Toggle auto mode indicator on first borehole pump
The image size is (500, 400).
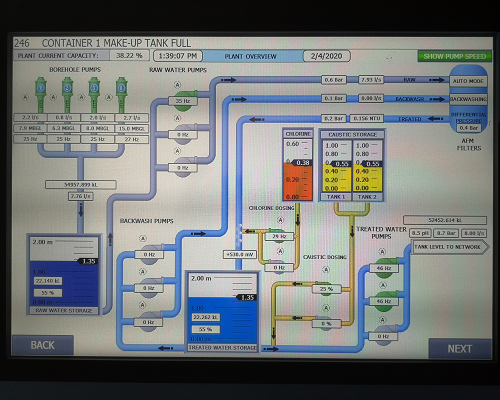click(x=25, y=97)
